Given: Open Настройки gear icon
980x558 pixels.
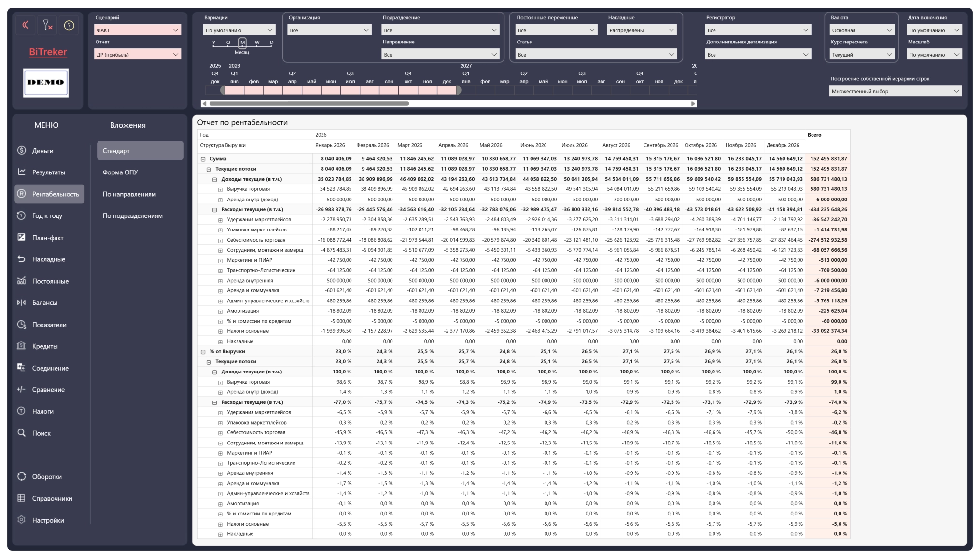Looking at the screenshot, I should click(x=21, y=520).
